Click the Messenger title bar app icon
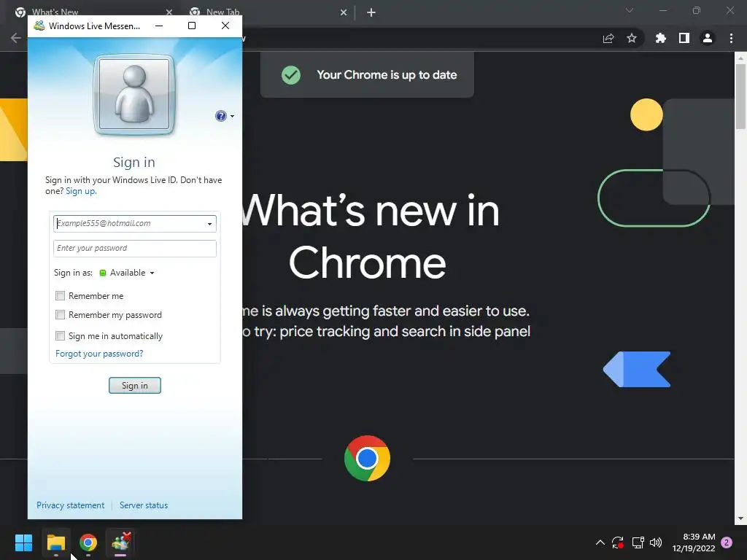 39,26
